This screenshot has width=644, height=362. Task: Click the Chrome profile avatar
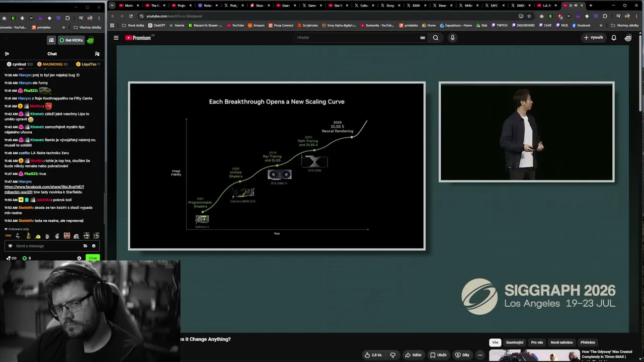point(627,16)
